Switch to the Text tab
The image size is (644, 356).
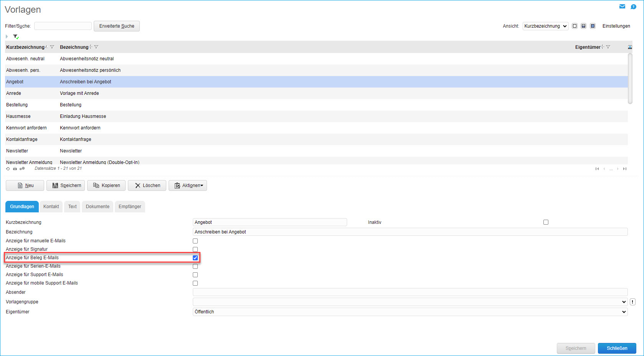72,207
